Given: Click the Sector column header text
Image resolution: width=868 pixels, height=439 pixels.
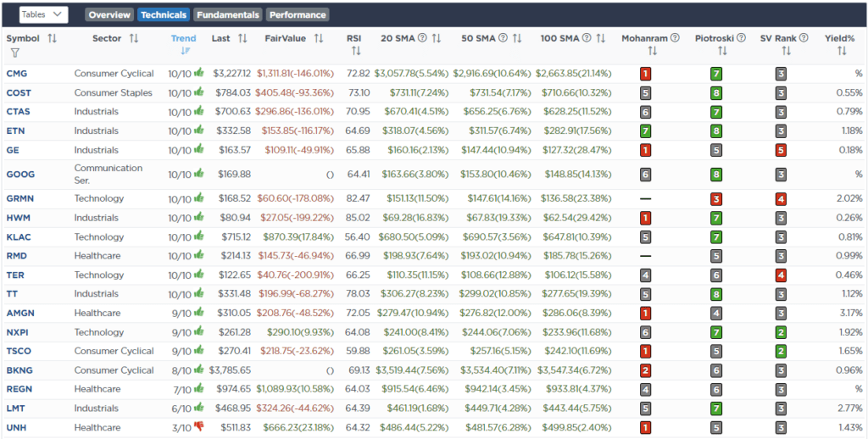Looking at the screenshot, I should tap(107, 38).
